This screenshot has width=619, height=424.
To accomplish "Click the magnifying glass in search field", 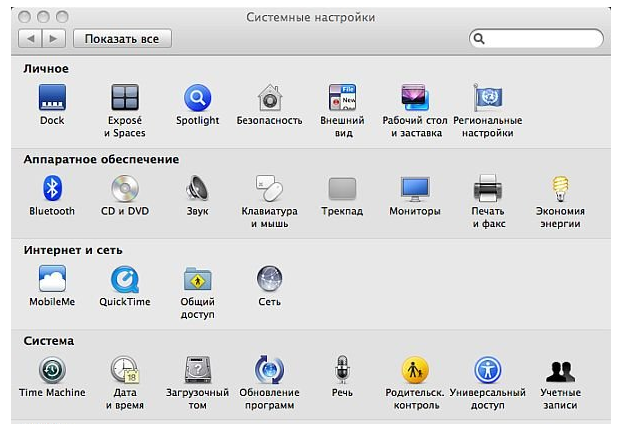I will pos(479,39).
